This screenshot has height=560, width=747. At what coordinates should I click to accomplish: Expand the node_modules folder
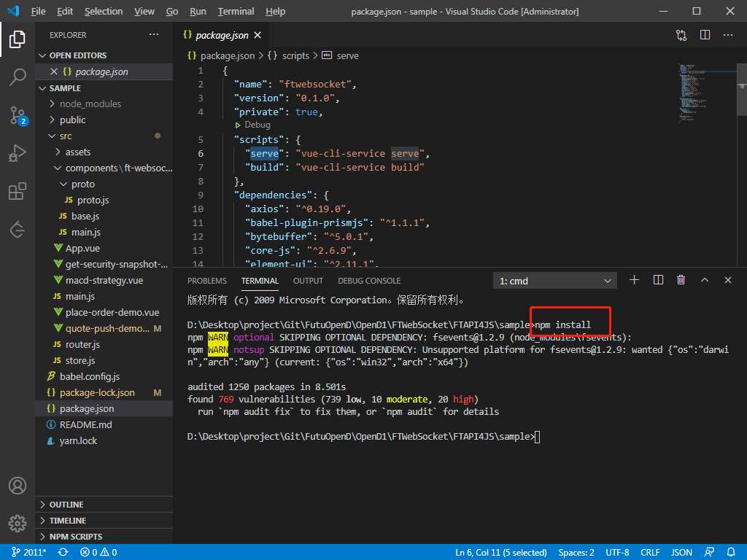[x=90, y=104]
